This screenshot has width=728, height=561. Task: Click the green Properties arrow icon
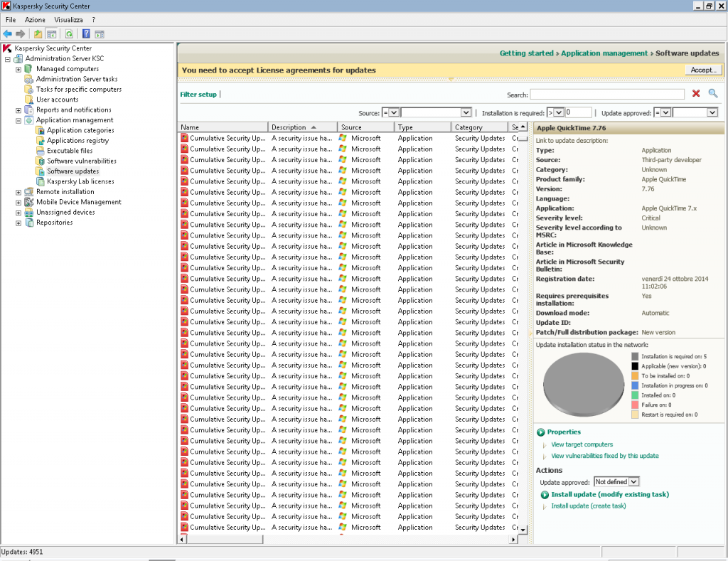[x=541, y=432]
